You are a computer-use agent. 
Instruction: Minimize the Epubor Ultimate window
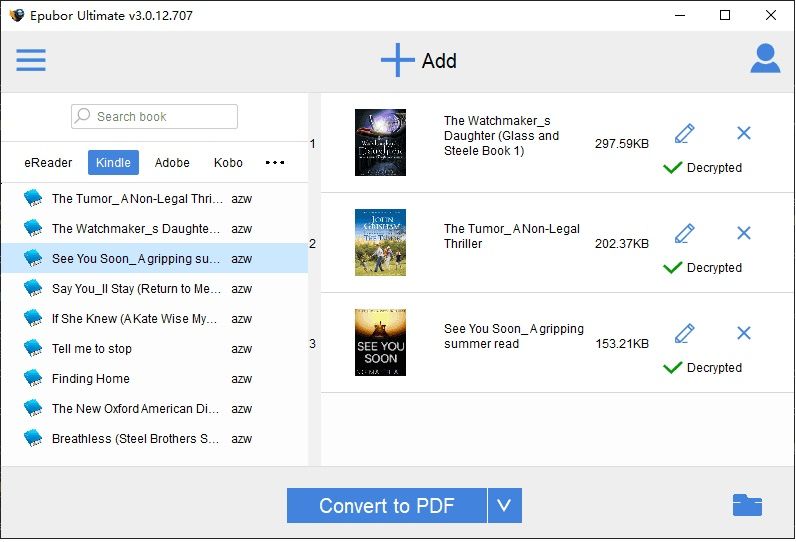(x=680, y=15)
